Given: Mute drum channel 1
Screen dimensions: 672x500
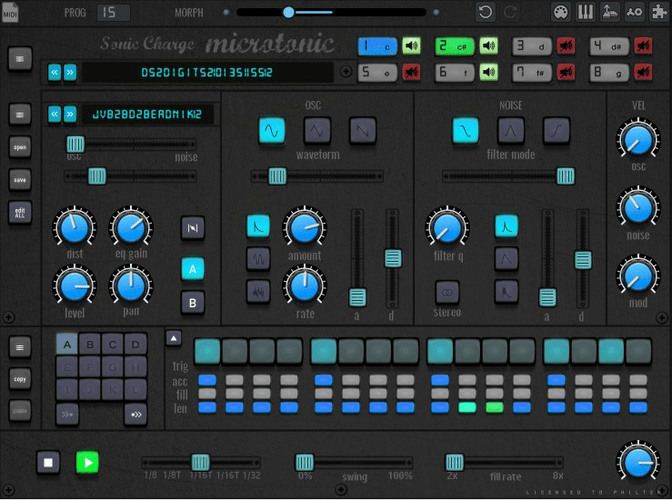Looking at the screenshot, I should 411,46.
